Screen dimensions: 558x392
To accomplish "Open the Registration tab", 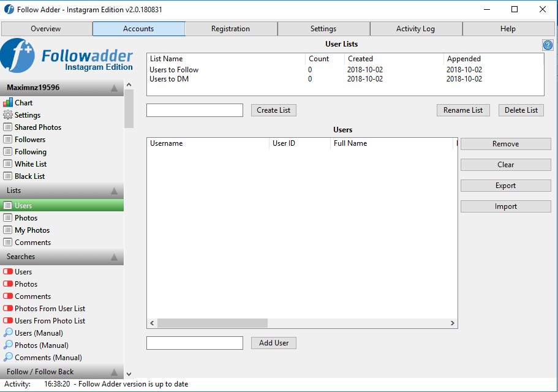I will [232, 29].
